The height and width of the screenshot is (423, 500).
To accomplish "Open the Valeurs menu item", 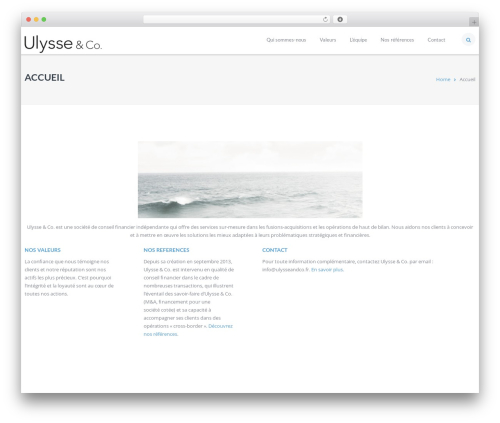I will coord(328,40).
